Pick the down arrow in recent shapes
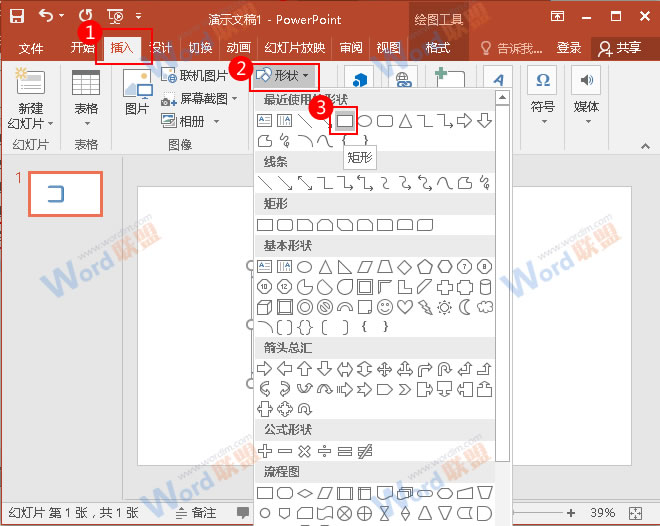The image size is (660, 526). click(484, 121)
